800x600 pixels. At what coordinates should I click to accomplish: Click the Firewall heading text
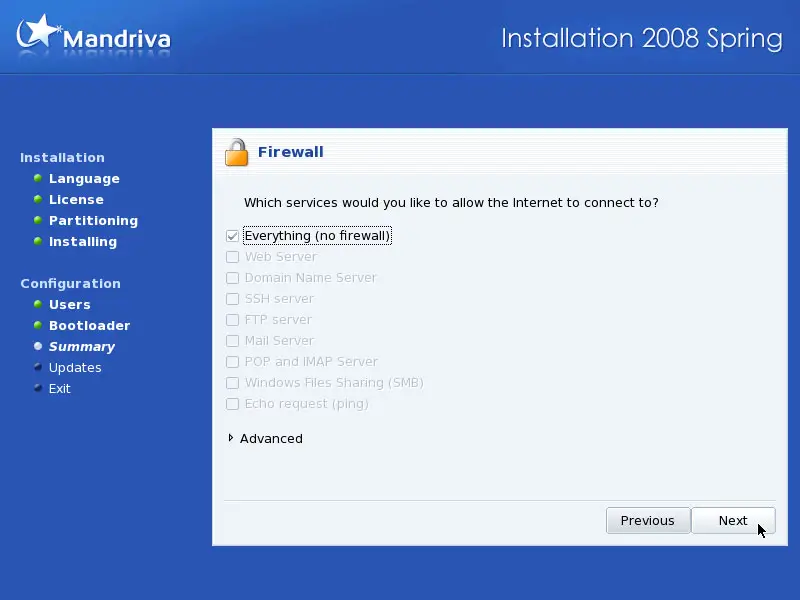290,152
